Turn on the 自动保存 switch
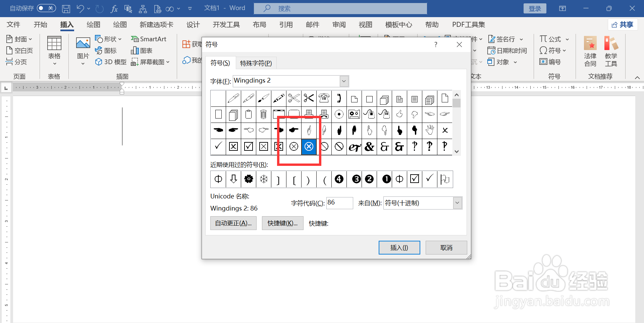This screenshot has height=323, width=644. (x=46, y=8)
